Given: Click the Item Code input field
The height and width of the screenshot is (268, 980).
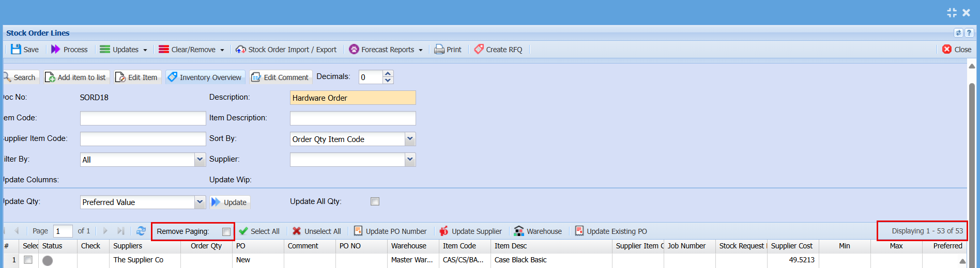Looking at the screenshot, I should tap(143, 118).
